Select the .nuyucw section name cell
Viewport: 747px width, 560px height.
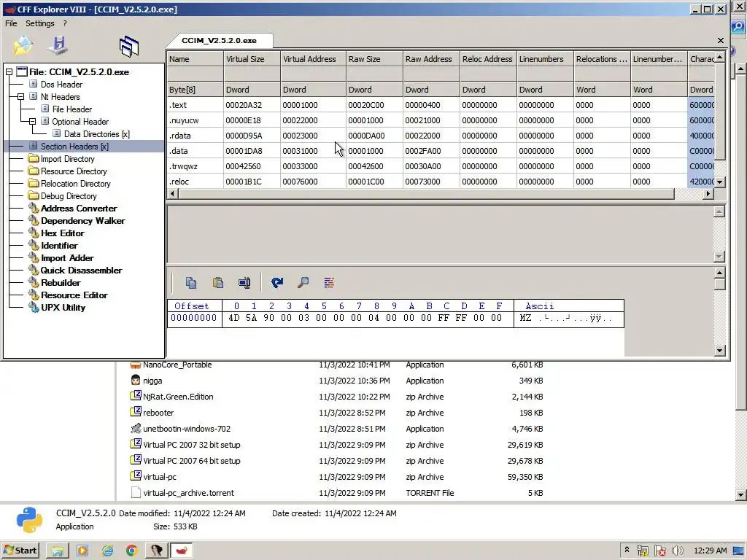pos(195,120)
